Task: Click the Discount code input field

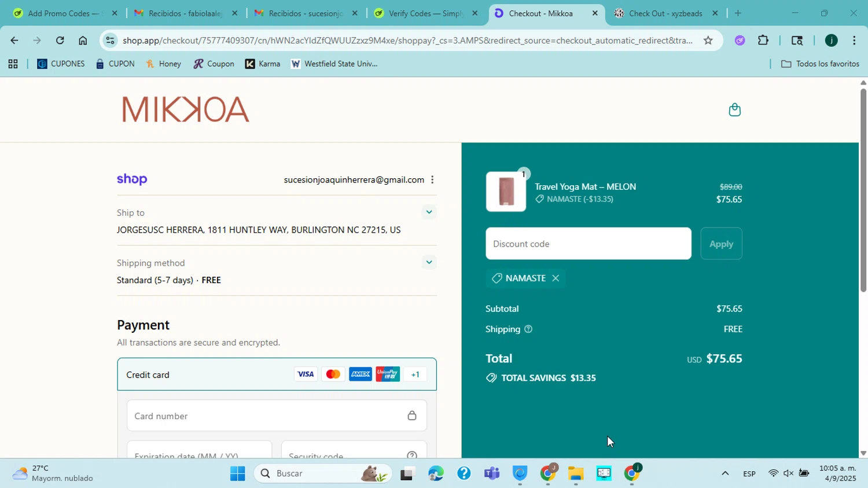Action: pos(589,244)
